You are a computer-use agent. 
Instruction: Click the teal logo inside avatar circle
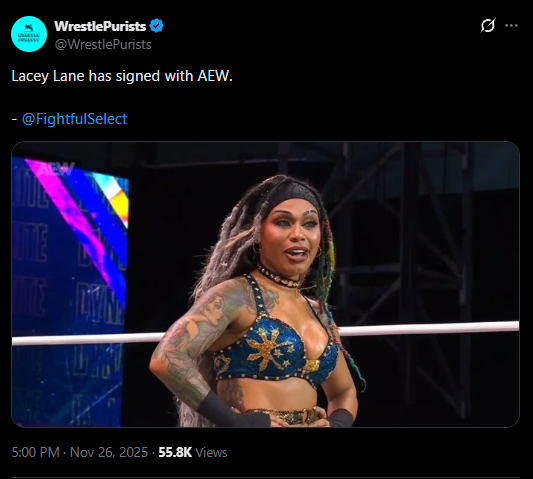[x=29, y=34]
